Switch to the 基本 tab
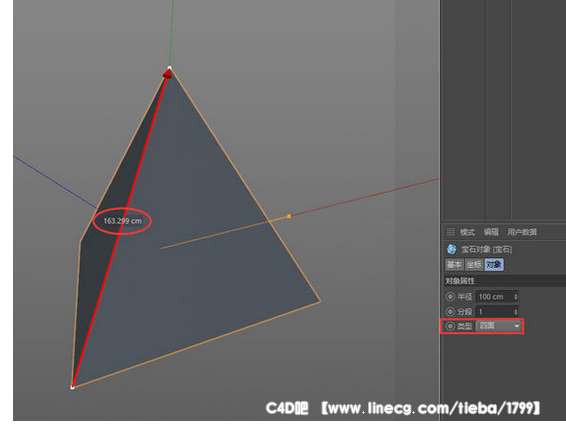The height and width of the screenshot is (425, 566). tap(454, 265)
